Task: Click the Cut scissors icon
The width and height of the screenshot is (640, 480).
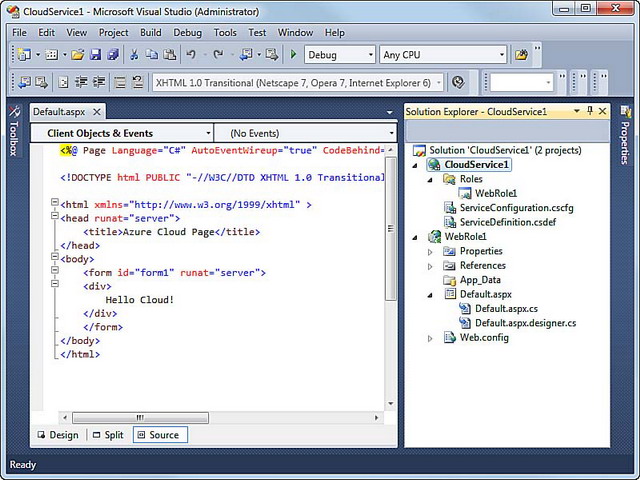Action: click(x=134, y=55)
